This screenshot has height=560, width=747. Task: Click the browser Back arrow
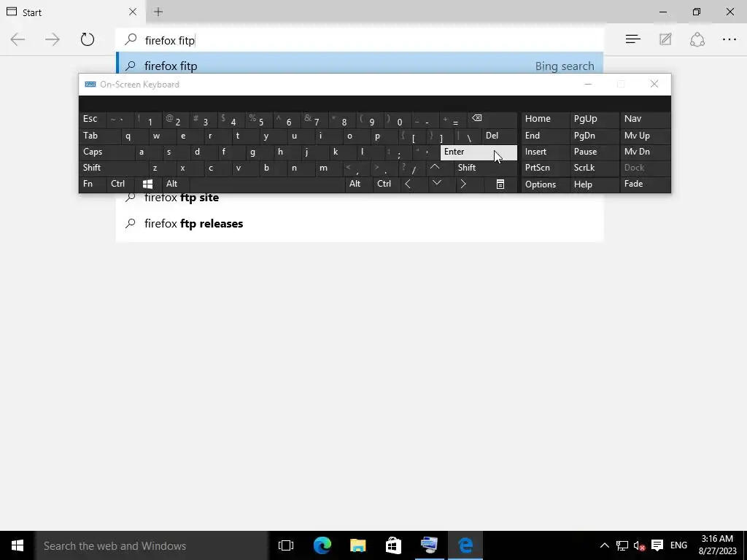(18, 39)
